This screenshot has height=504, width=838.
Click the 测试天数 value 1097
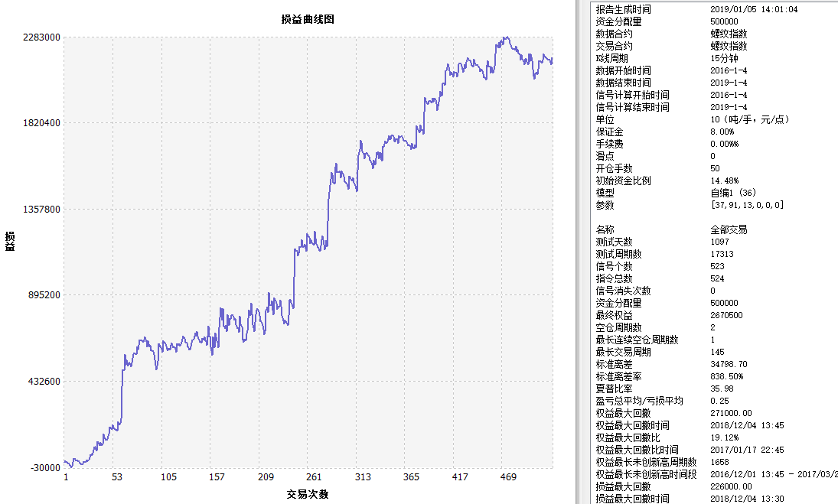pos(721,242)
